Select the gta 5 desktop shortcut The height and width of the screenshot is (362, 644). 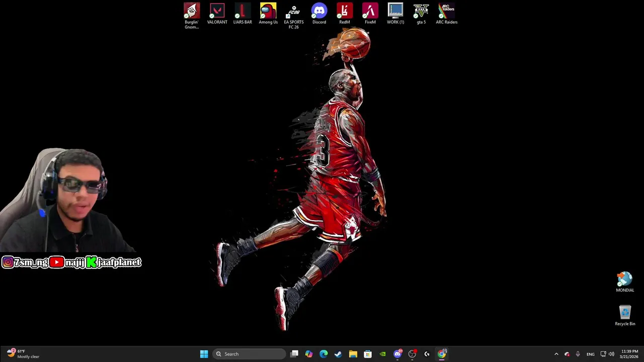tap(421, 14)
